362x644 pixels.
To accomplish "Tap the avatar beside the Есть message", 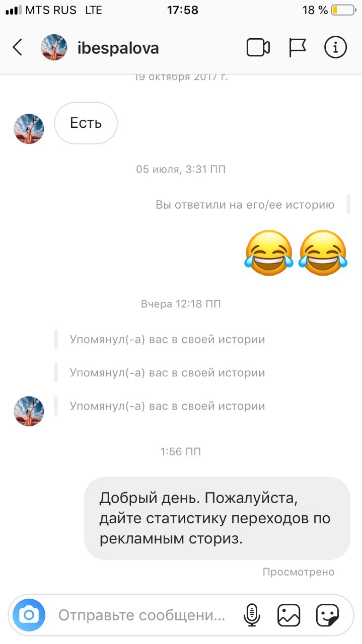I will tap(29, 129).
